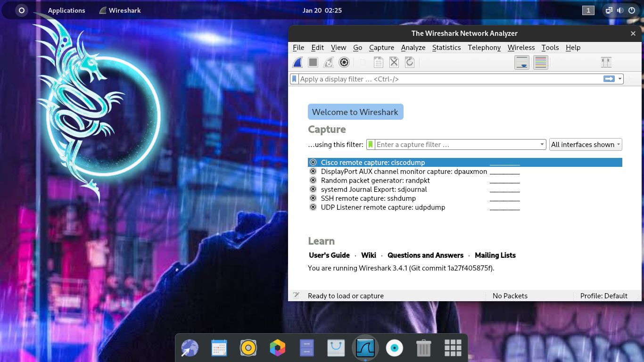Open the clock showing Jan 20 02:25
This screenshot has height=362, width=644.
[322, 10]
